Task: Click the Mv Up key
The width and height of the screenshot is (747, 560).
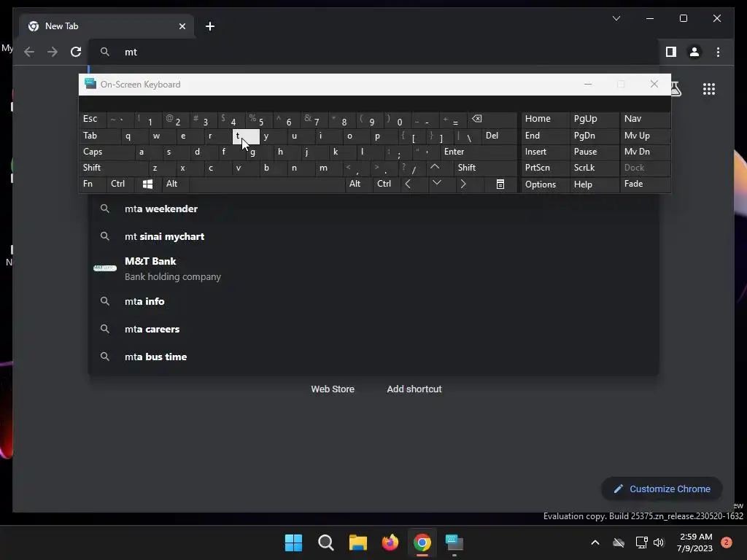Action: point(645,136)
